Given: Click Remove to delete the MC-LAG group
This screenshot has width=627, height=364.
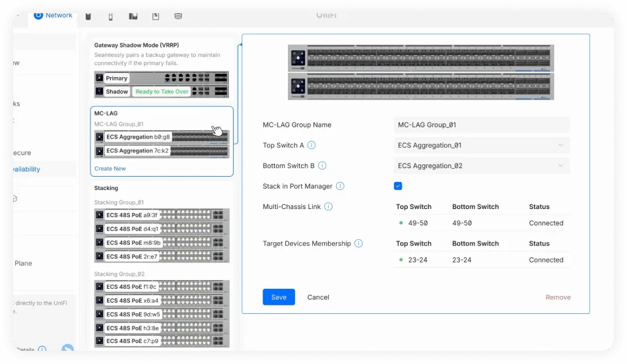Looking at the screenshot, I should [558, 297].
